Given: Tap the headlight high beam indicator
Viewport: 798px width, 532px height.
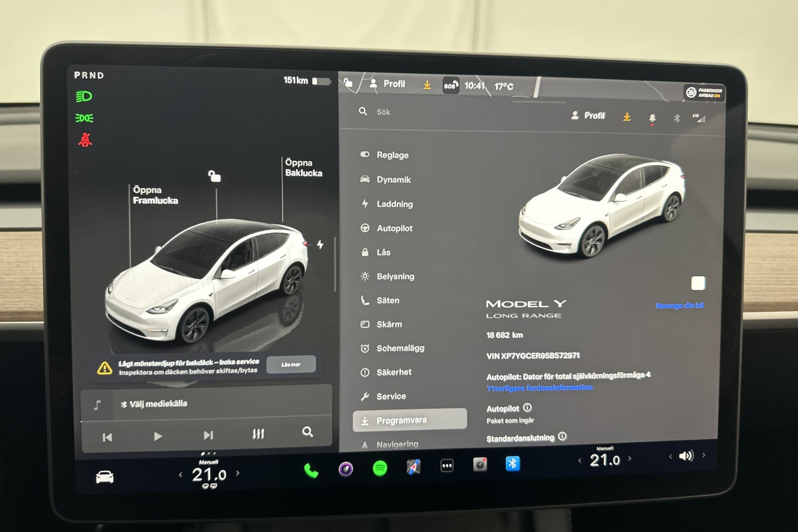Looking at the screenshot, I should (x=84, y=97).
